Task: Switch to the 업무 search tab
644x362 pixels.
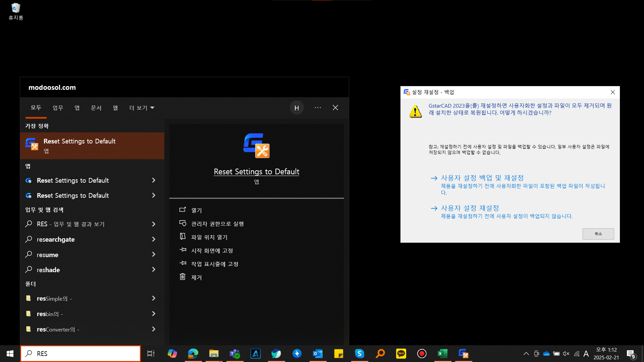Action: click(58, 108)
